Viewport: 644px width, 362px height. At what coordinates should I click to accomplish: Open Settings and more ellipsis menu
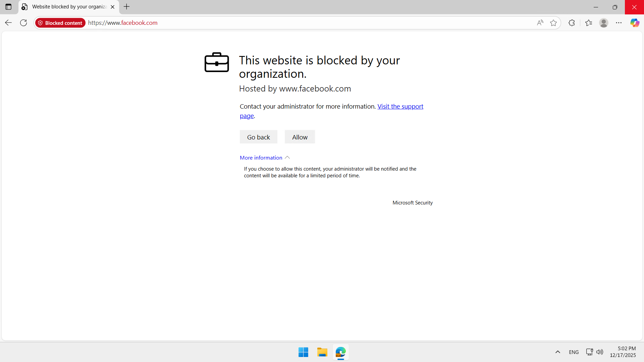pyautogui.click(x=619, y=23)
